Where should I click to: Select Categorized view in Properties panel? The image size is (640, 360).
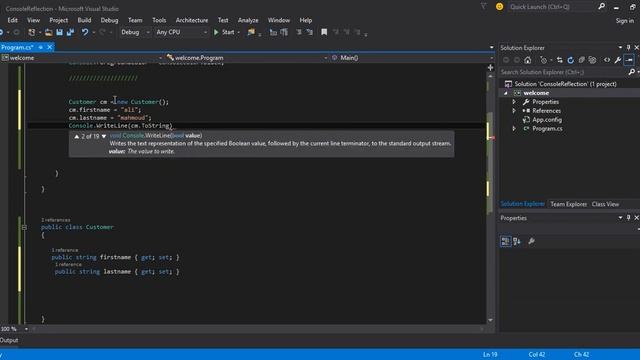505,241
